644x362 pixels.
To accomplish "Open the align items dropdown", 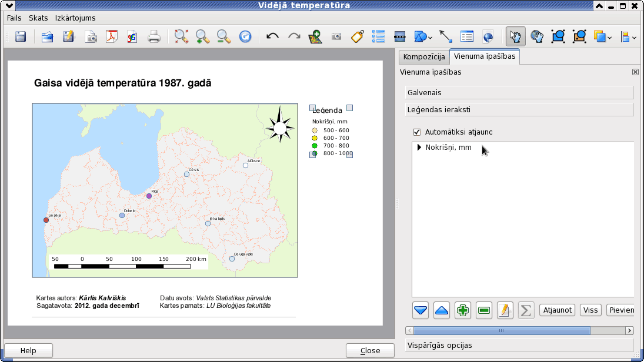I will (634, 38).
